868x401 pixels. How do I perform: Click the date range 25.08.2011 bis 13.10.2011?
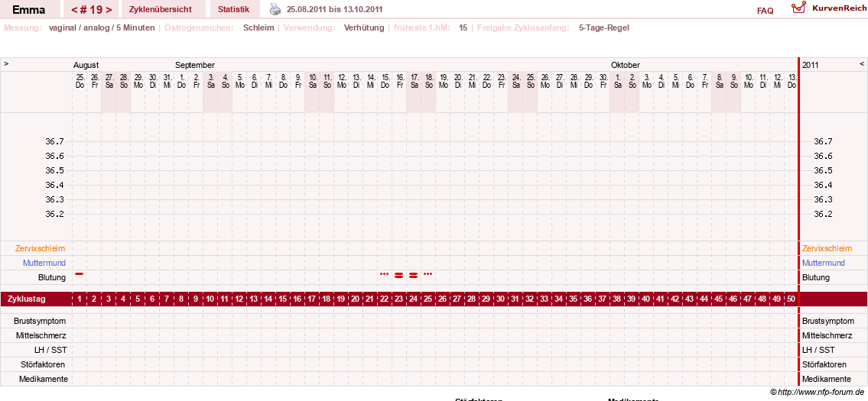pyautogui.click(x=334, y=9)
